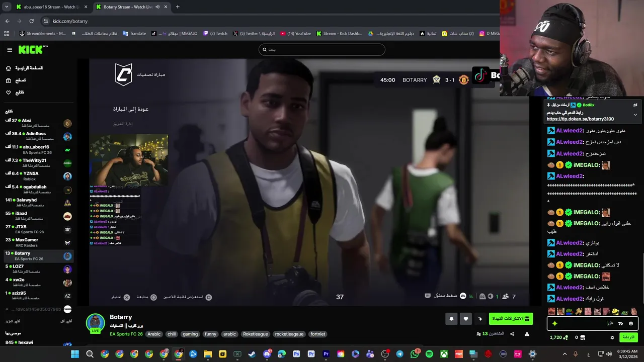Open AdinRoss channel in sidebar

point(38,136)
